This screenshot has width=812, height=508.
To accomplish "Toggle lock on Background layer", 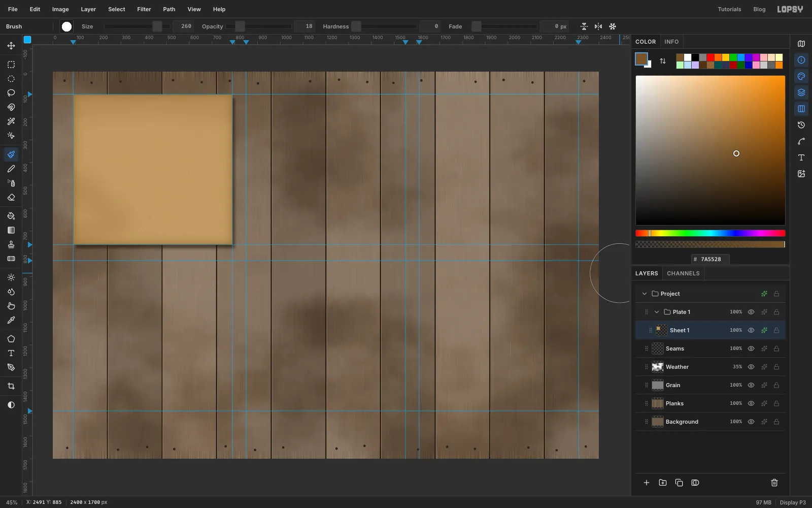I will tap(776, 422).
